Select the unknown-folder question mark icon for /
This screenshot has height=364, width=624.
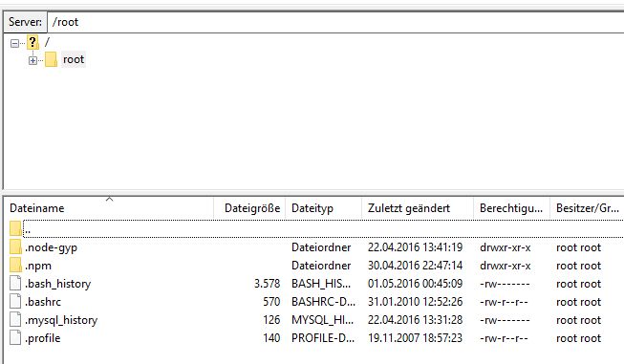point(32,42)
